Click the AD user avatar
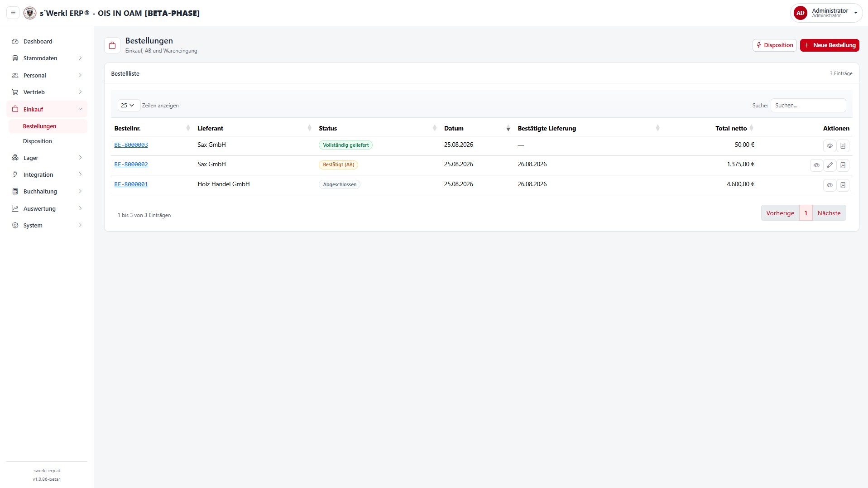The height and width of the screenshot is (488, 868). (x=800, y=13)
